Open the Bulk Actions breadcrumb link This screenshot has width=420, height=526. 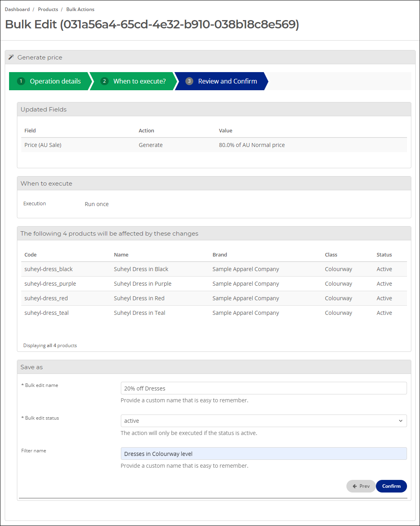[80, 9]
